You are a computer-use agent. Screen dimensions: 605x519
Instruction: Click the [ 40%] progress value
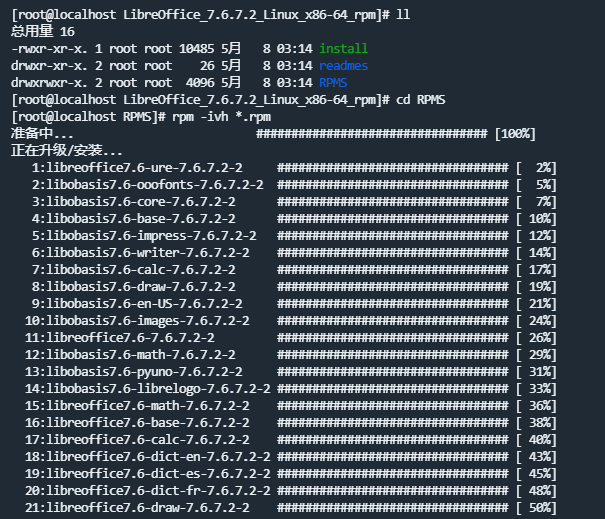[536, 439]
